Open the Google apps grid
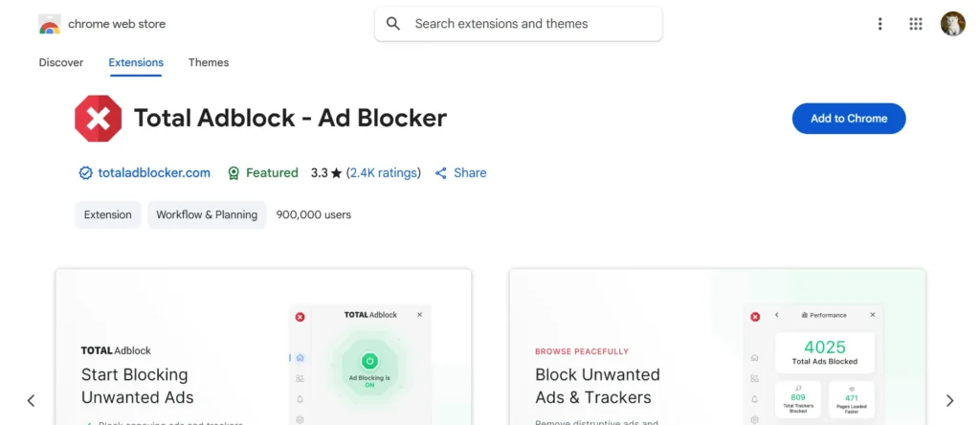The image size is (980, 425). (915, 24)
